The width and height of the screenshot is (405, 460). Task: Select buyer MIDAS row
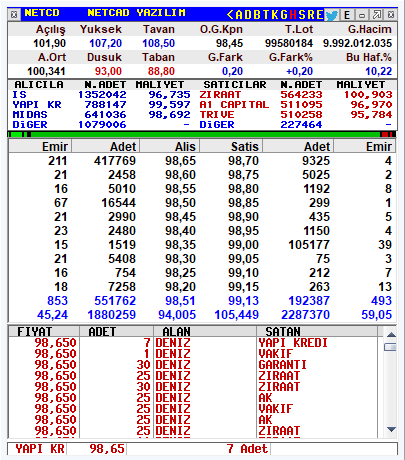(x=101, y=115)
